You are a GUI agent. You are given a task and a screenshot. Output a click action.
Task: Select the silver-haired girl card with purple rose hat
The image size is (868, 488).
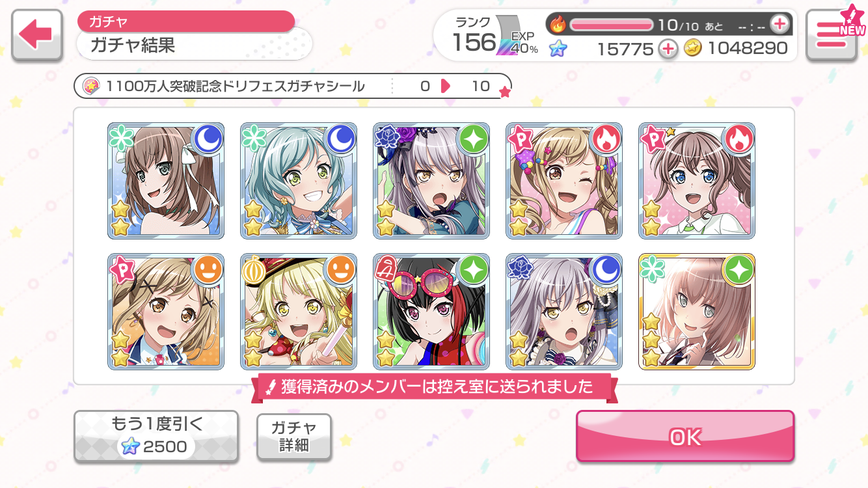[431, 181]
